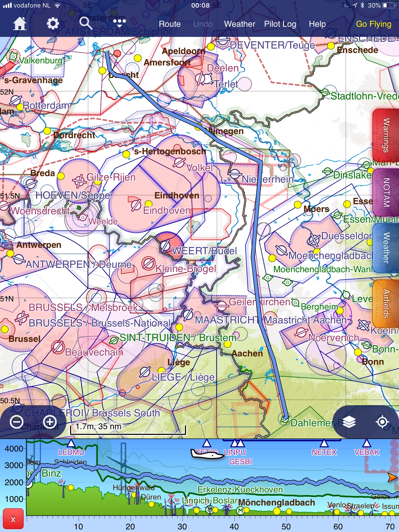Open the Help menu
Image resolution: width=399 pixels, height=532 pixels.
(317, 24)
